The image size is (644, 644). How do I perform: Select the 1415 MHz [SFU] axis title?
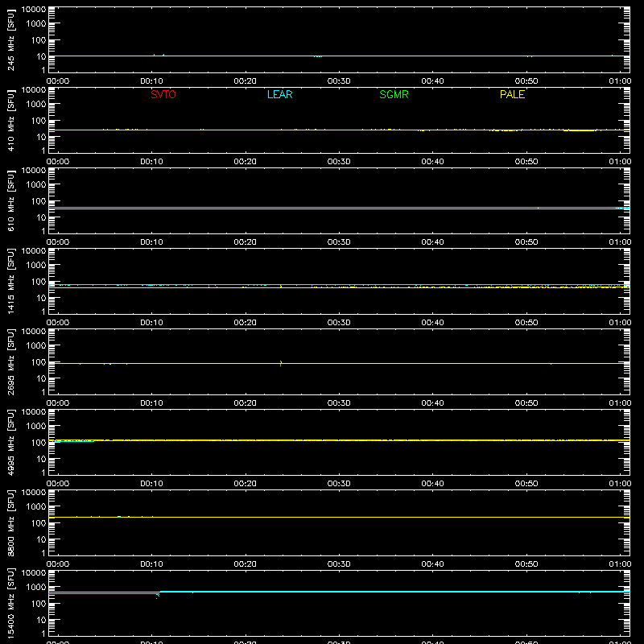(x=10, y=281)
